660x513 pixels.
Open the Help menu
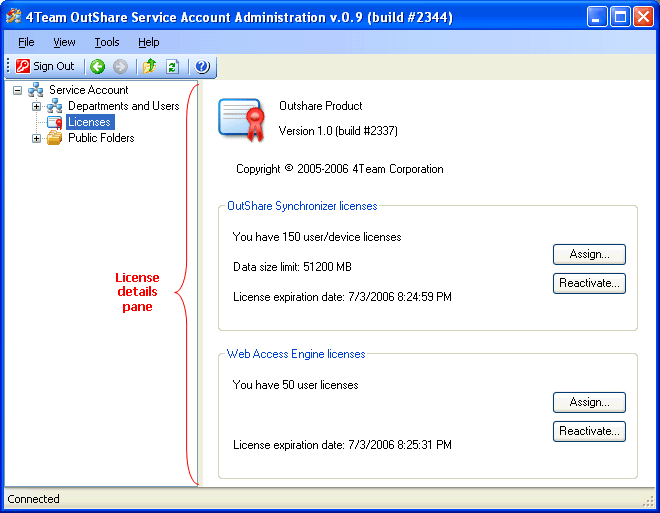pos(149,42)
